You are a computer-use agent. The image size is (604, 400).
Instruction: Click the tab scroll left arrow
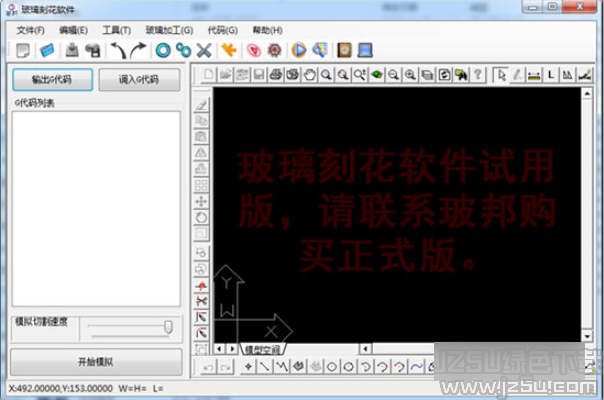[219, 349]
